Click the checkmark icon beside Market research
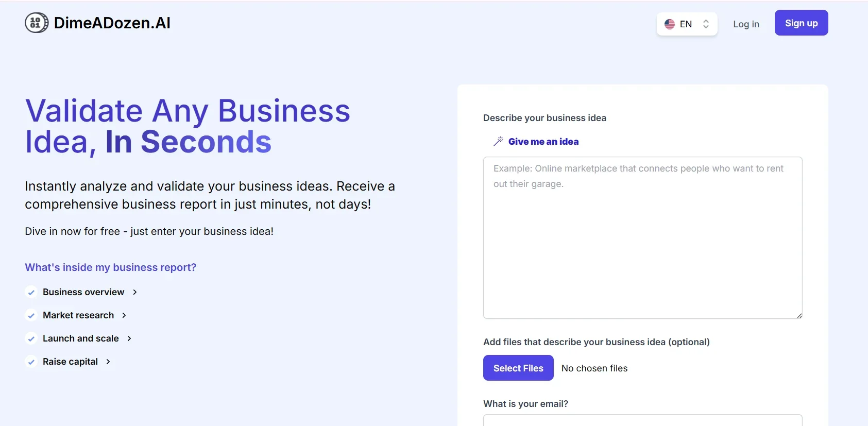The image size is (868, 426). 31,316
